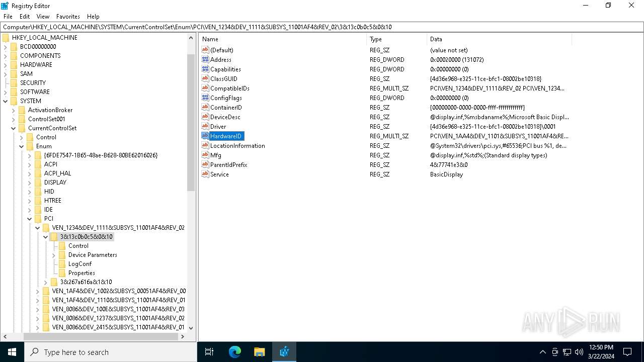Select the VEN_1AF4&DEV_1002 key
Viewport: 644px width, 362px height.
[x=119, y=291]
